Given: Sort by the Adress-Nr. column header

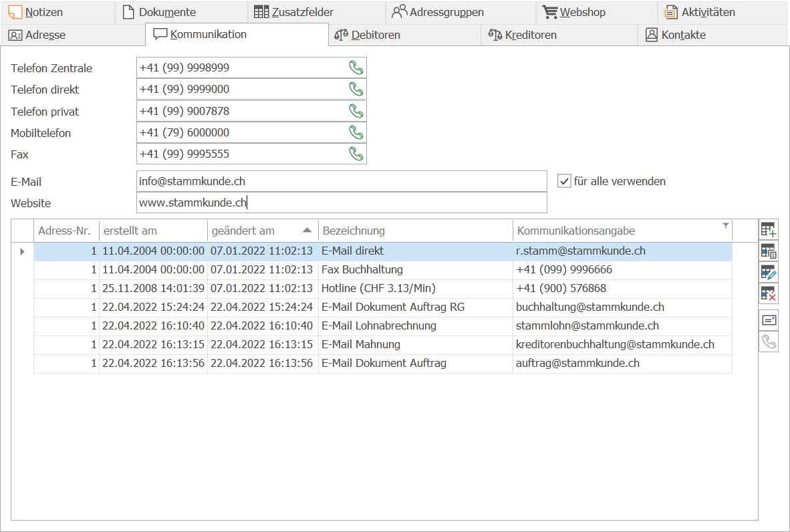Looking at the screenshot, I should pos(66,231).
